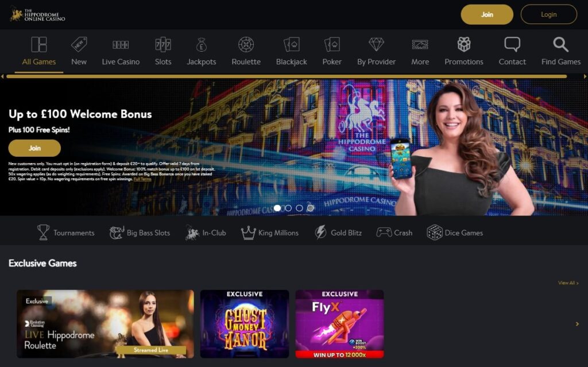588x367 pixels.
Task: Open the Tournaments text link
Action: pyautogui.click(x=74, y=233)
